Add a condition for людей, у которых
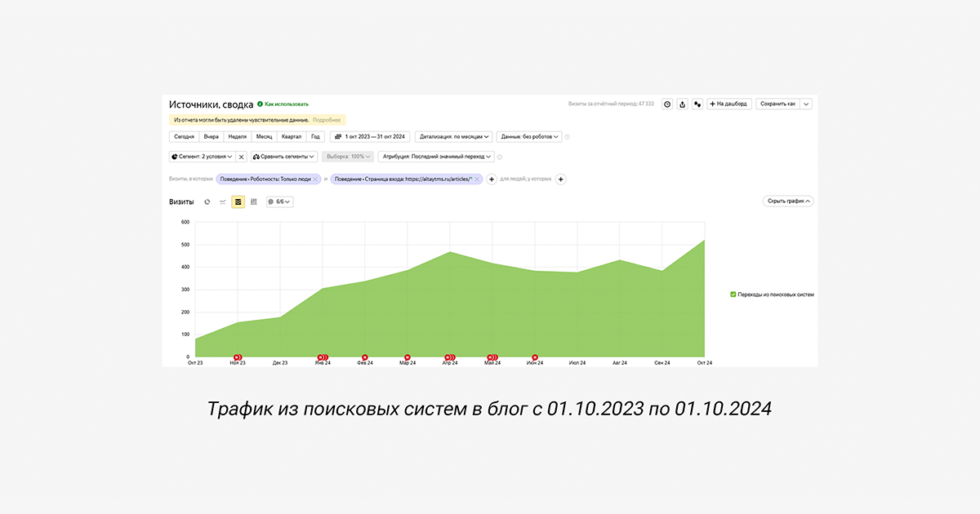 [561, 179]
